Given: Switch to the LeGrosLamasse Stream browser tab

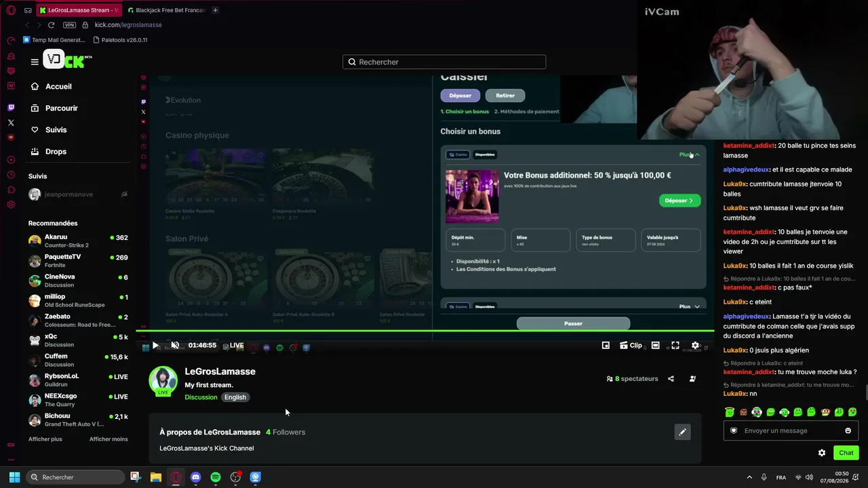Looking at the screenshot, I should (x=79, y=10).
